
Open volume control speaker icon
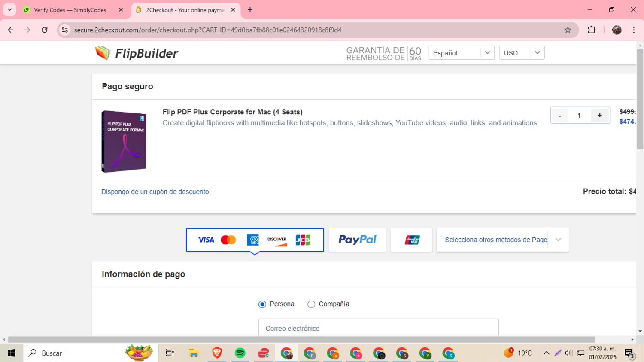[x=569, y=353]
